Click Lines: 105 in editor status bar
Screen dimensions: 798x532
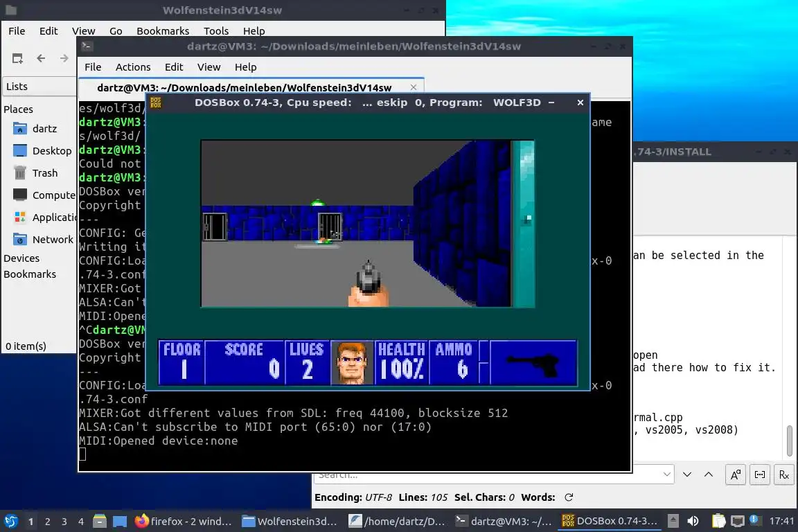(x=423, y=497)
